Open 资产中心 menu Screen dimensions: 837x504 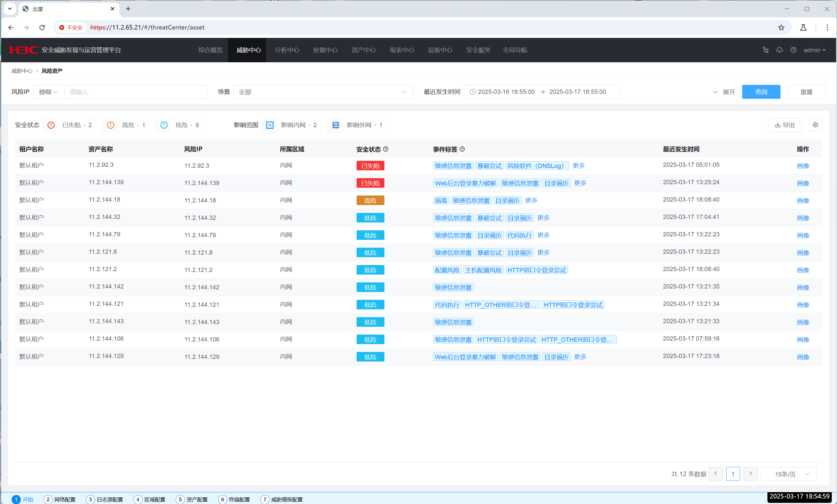[x=364, y=50]
